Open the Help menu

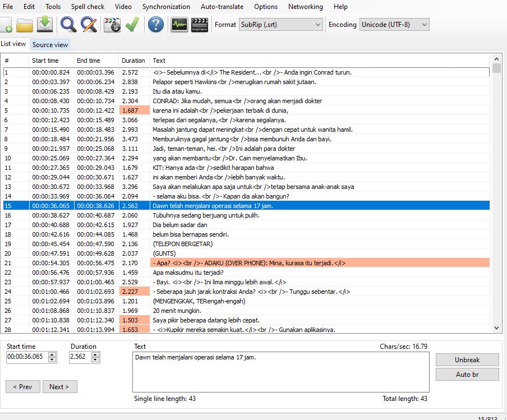340,7
